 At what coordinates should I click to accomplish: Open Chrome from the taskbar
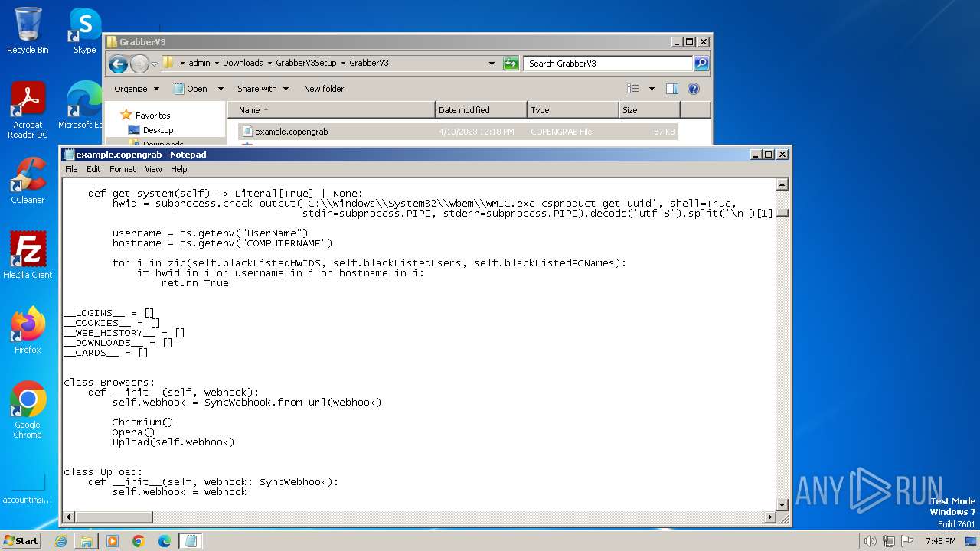click(139, 541)
